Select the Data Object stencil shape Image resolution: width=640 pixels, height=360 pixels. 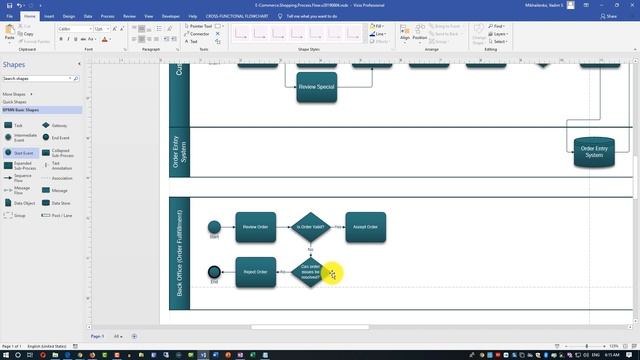(x=20, y=203)
